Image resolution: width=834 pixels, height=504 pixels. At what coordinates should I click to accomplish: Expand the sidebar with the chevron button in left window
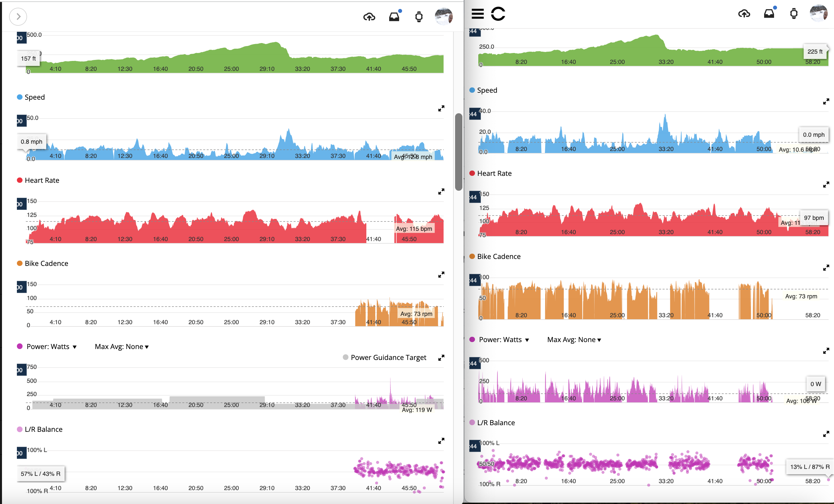(x=18, y=17)
